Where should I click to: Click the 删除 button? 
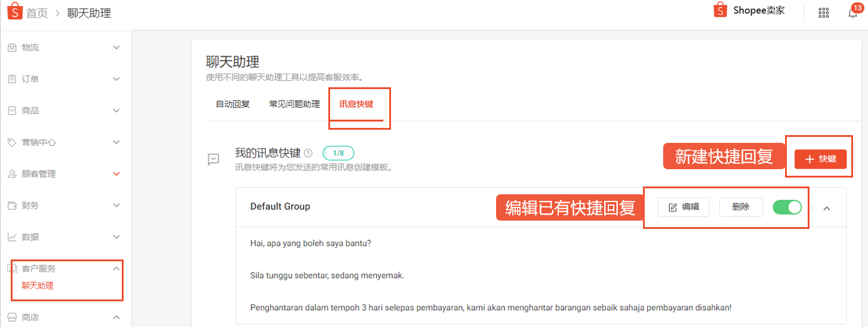point(741,207)
